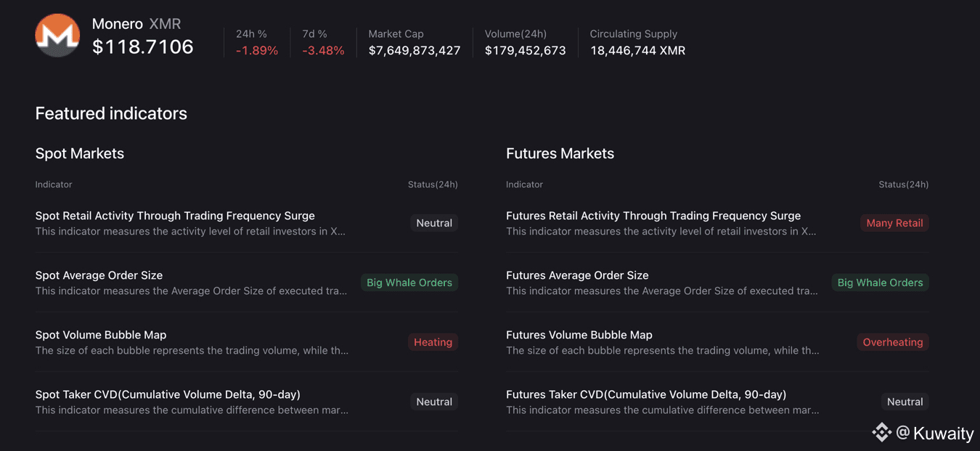Screen dimensions: 980x451
Task: Click the Many Retail status badge
Action: 894,223
